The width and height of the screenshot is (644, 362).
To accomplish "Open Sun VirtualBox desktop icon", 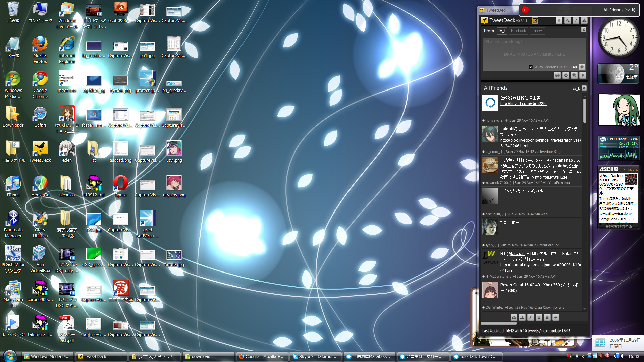I will click(x=40, y=259).
